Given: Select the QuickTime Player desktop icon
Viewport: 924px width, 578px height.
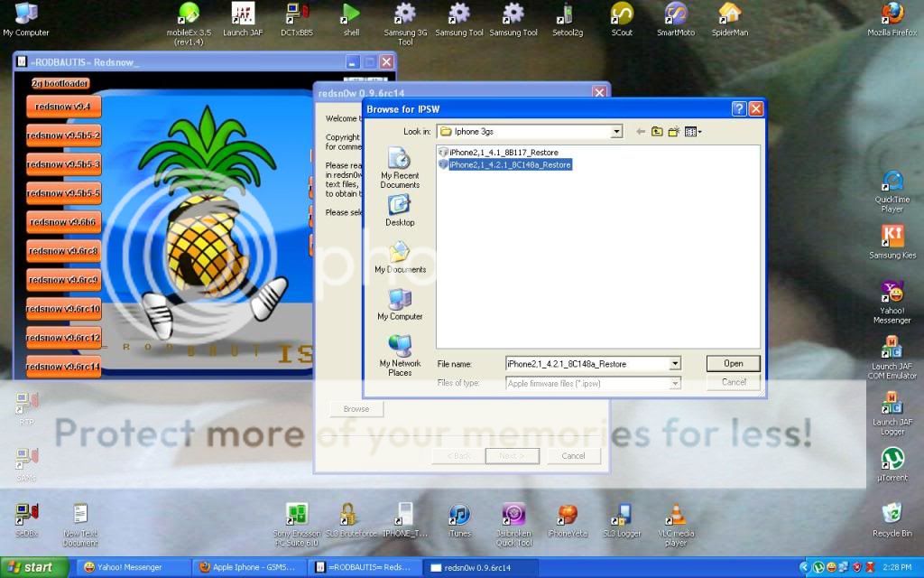Looking at the screenshot, I should 892,191.
